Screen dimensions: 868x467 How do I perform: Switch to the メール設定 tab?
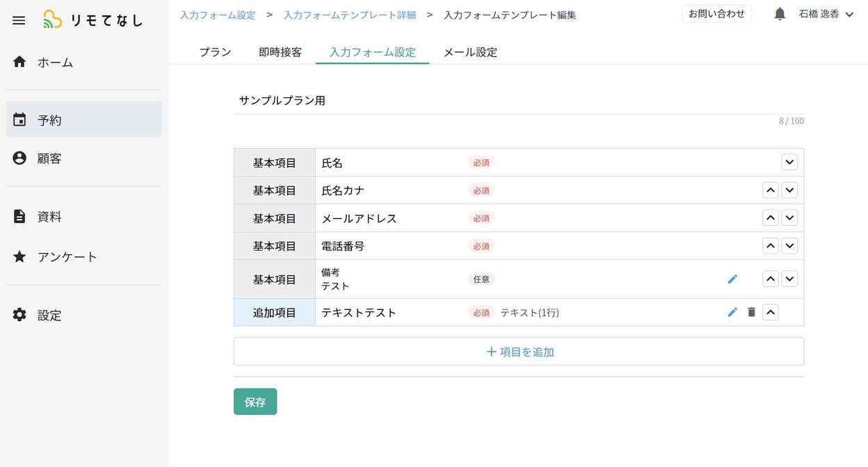pyautogui.click(x=470, y=52)
